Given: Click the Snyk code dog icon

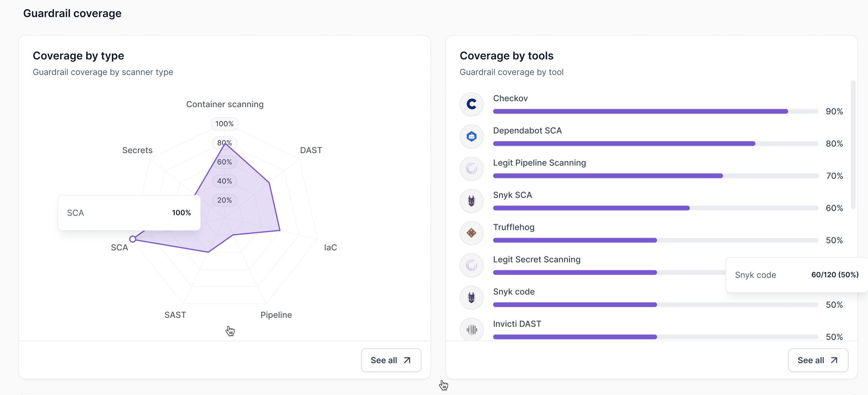Looking at the screenshot, I should point(472,297).
